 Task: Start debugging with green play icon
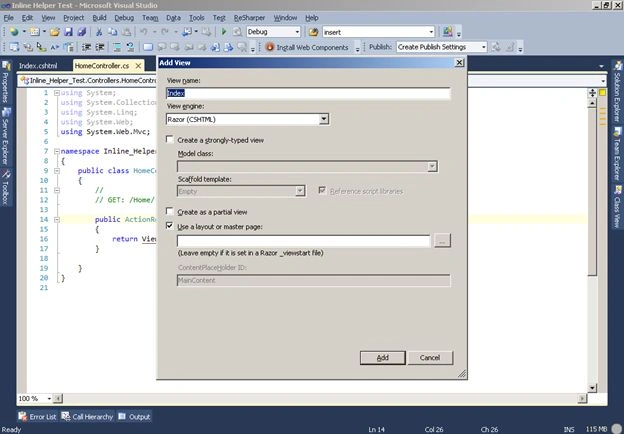pyautogui.click(x=224, y=32)
